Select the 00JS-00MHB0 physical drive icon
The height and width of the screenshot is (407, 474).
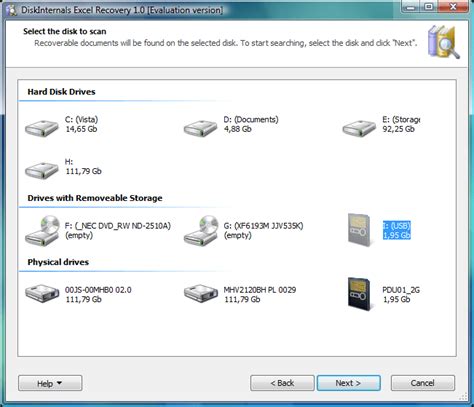click(42, 293)
